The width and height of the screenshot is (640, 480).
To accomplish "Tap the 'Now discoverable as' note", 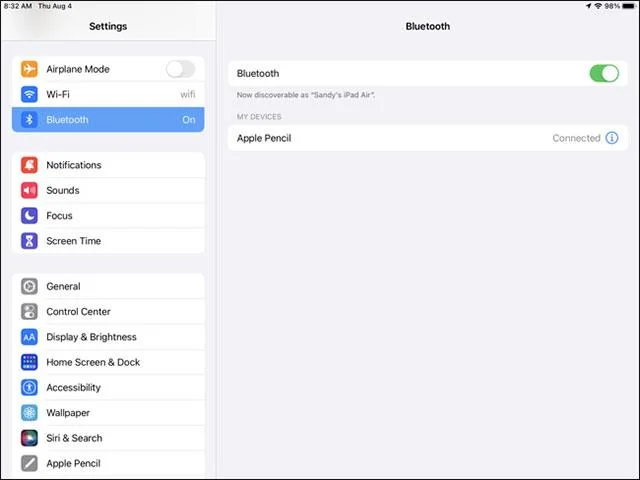I will pyautogui.click(x=306, y=95).
